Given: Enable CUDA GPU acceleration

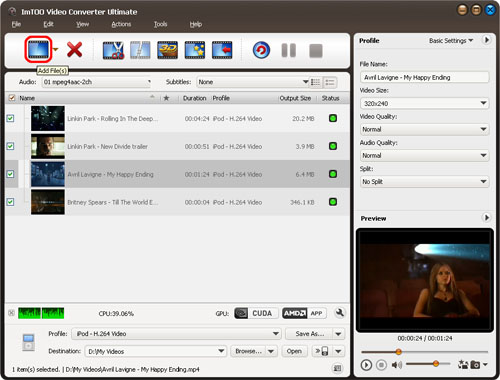Looking at the screenshot, I should coord(256,313).
